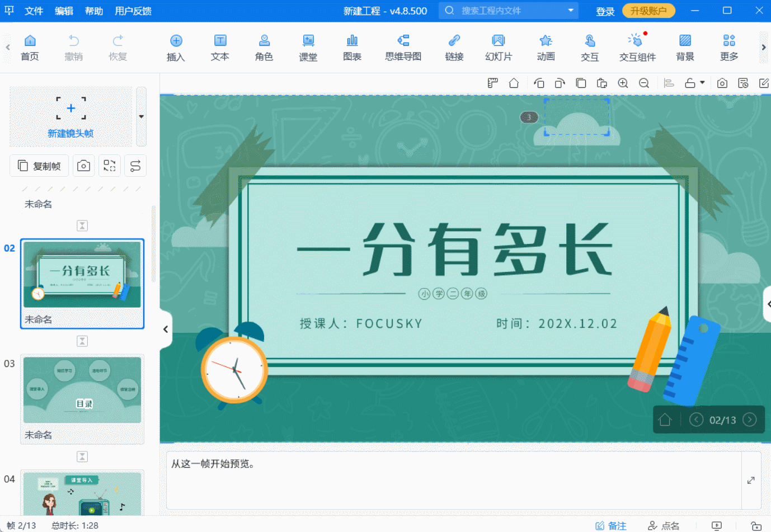Select the 文本 text tool
Screen dimensions: 771x532
(x=220, y=48)
